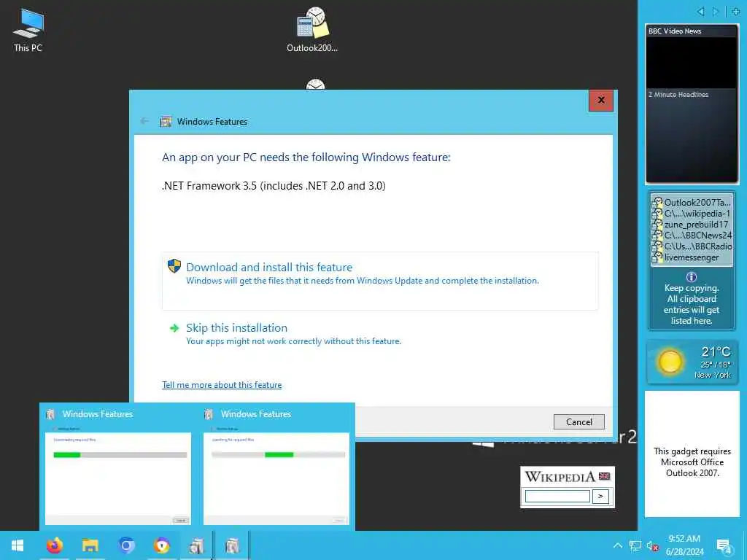Activate first Windows Features taskbar button

[x=196, y=545]
